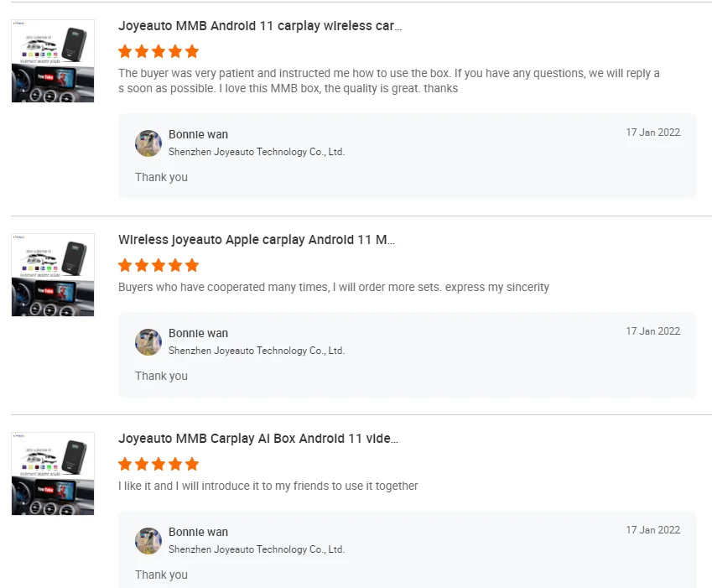Screen dimensions: 712x588
Task: Click Shenzhen Joyeauto Technology Co. in second reply
Action: (x=257, y=351)
